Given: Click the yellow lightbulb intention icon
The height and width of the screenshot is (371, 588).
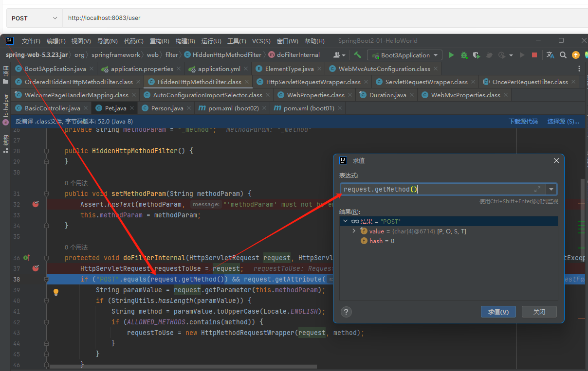Looking at the screenshot, I should pos(55,292).
